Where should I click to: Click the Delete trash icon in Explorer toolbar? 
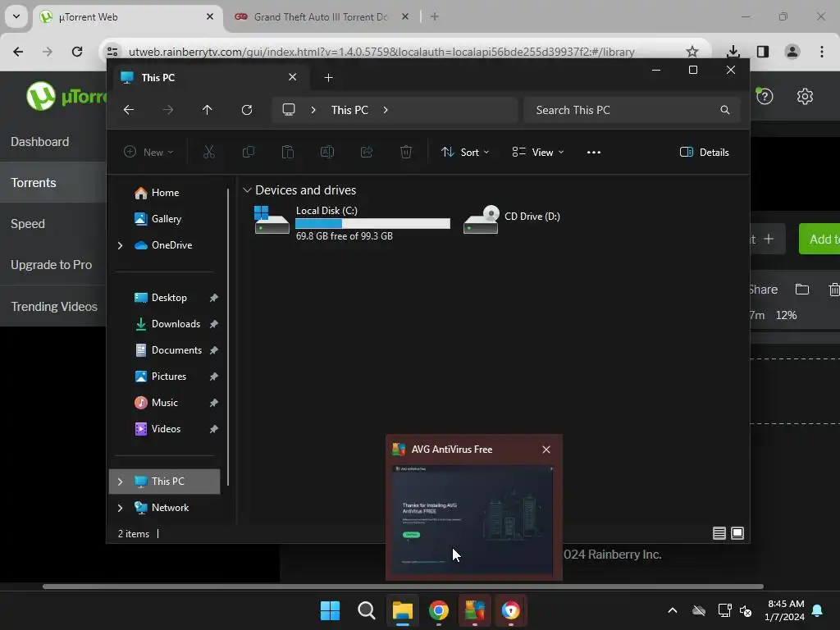pos(406,152)
